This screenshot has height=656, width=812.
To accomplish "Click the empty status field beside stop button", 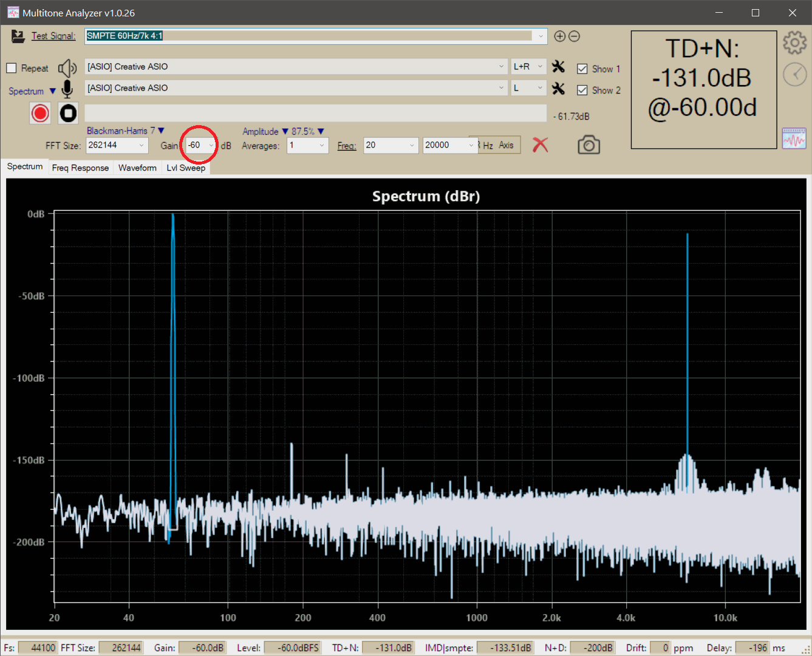I will pos(315,113).
